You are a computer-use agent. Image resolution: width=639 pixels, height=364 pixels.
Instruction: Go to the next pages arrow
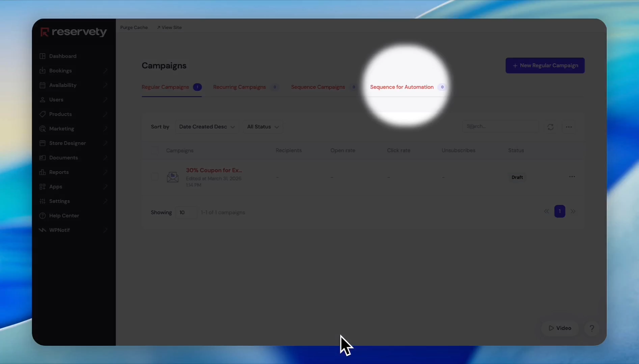(x=573, y=211)
